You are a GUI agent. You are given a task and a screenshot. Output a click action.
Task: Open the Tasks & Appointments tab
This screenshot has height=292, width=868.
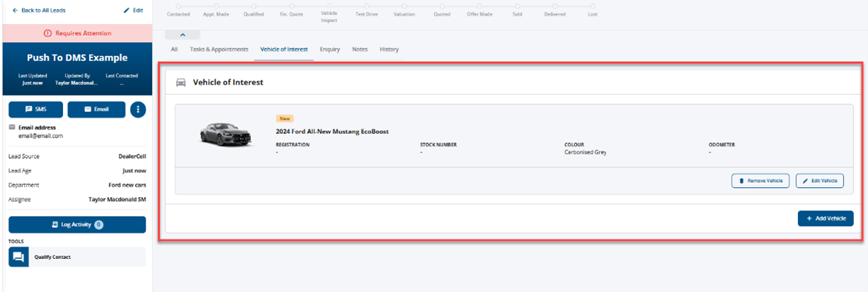(x=219, y=50)
